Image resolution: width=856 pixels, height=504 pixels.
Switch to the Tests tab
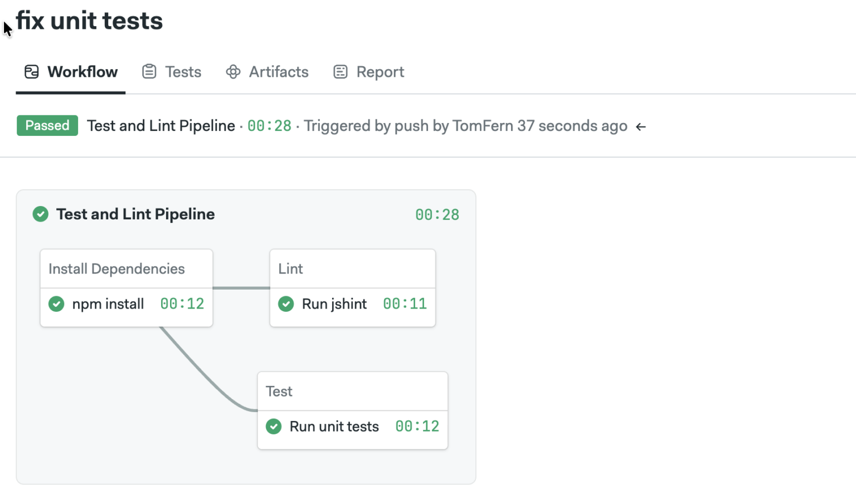tap(183, 72)
